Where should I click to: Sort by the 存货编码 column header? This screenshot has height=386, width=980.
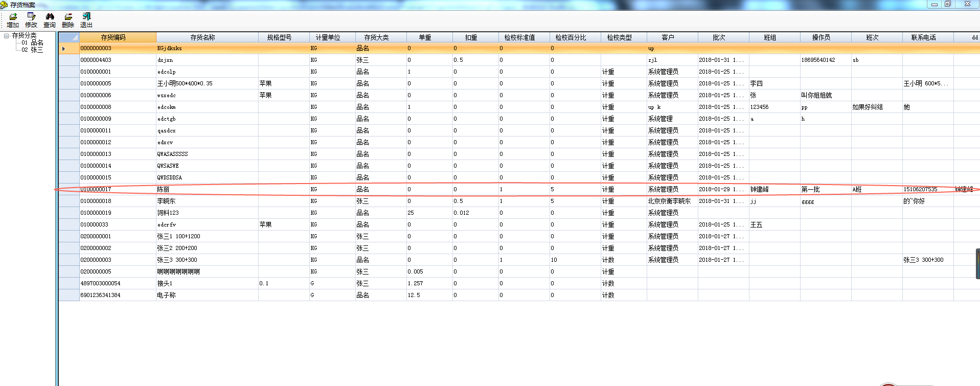[113, 37]
